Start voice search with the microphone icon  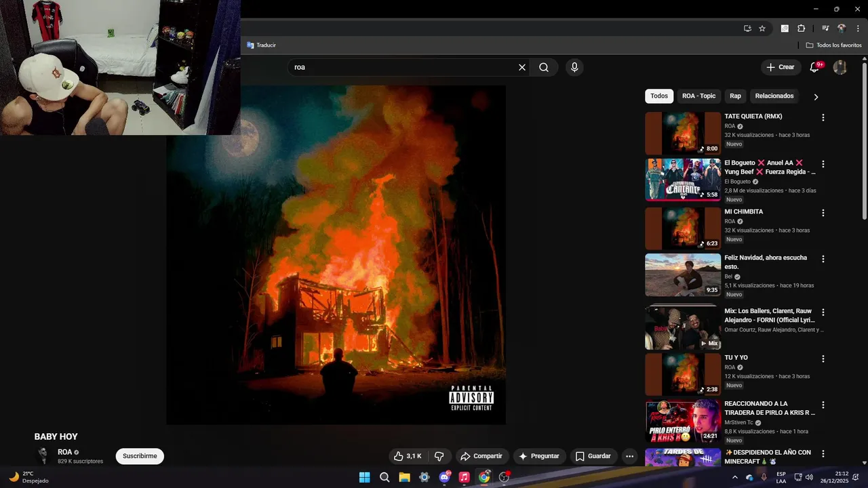(x=574, y=67)
